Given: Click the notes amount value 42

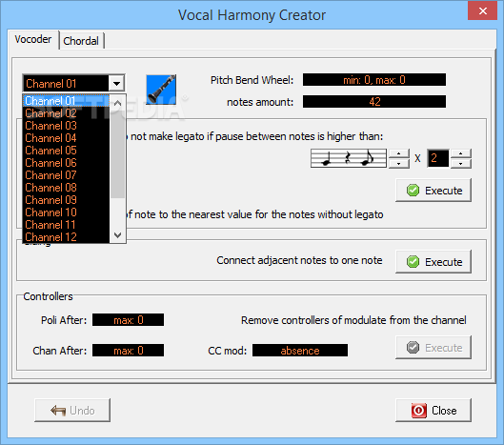Looking at the screenshot, I should [374, 102].
